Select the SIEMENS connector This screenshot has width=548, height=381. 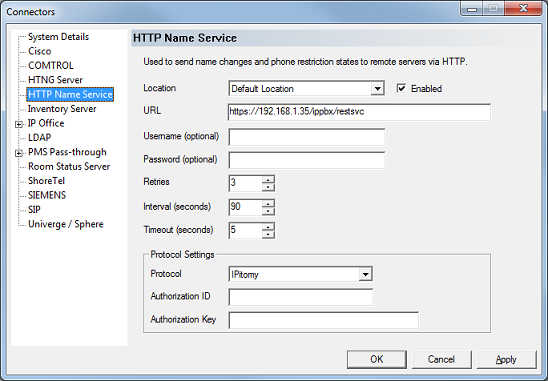click(x=47, y=195)
